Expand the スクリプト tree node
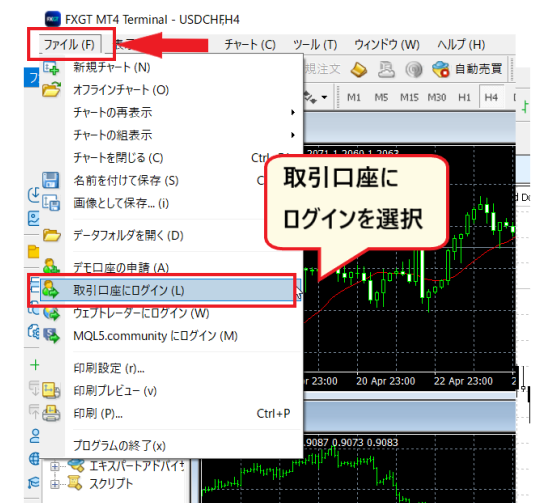This screenshot has width=546, height=503. pyautogui.click(x=54, y=484)
